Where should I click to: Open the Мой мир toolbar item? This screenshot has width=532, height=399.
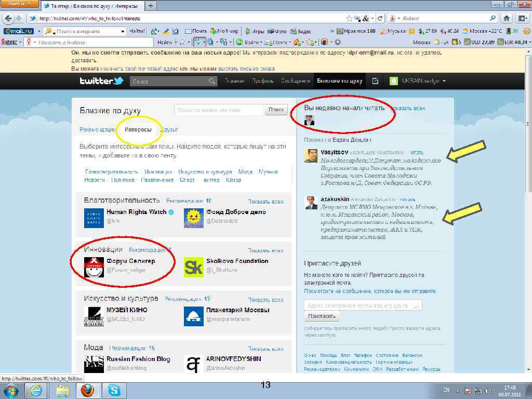[224, 31]
